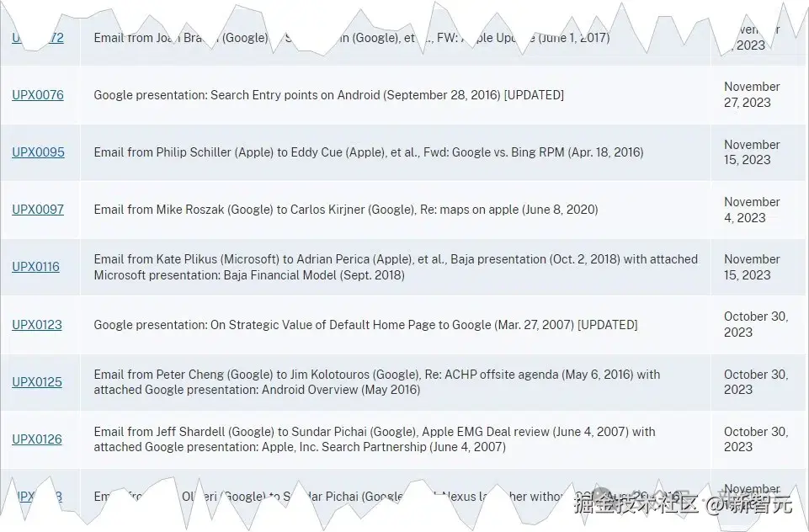Click the ACHP offsite agenda email description
This screenshot has height=532, width=809.
point(376,382)
